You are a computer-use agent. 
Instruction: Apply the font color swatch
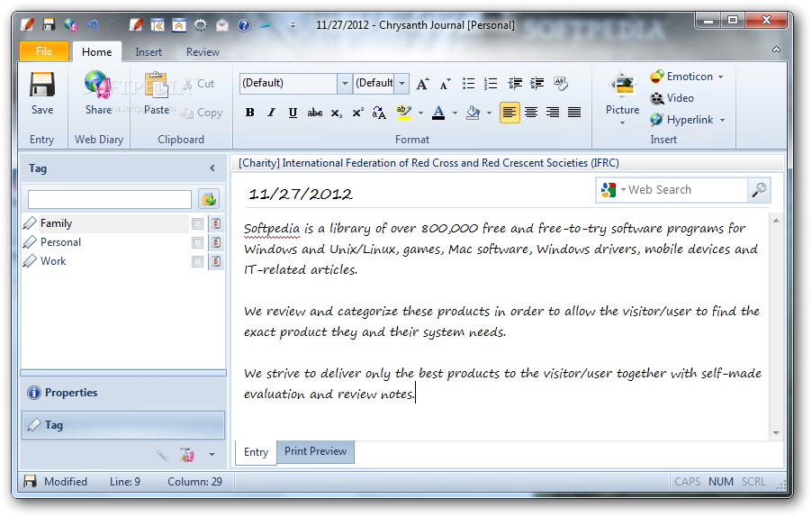tap(438, 113)
